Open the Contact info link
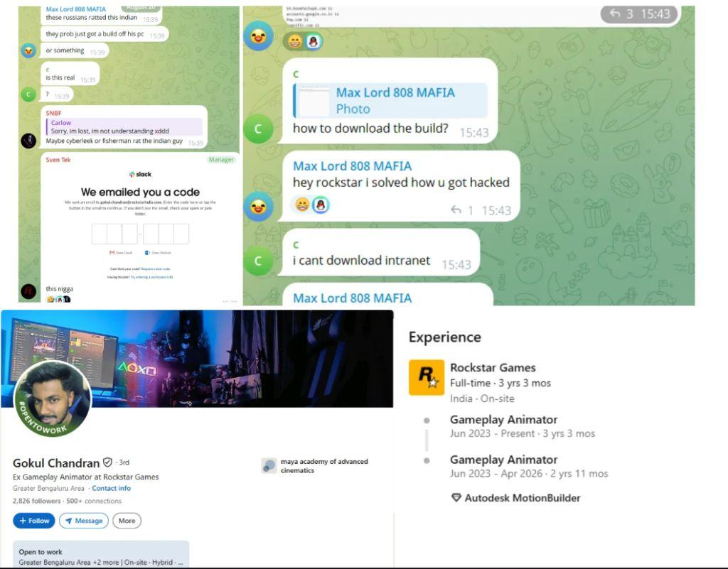Screen dimensions: 728x569 112,488
